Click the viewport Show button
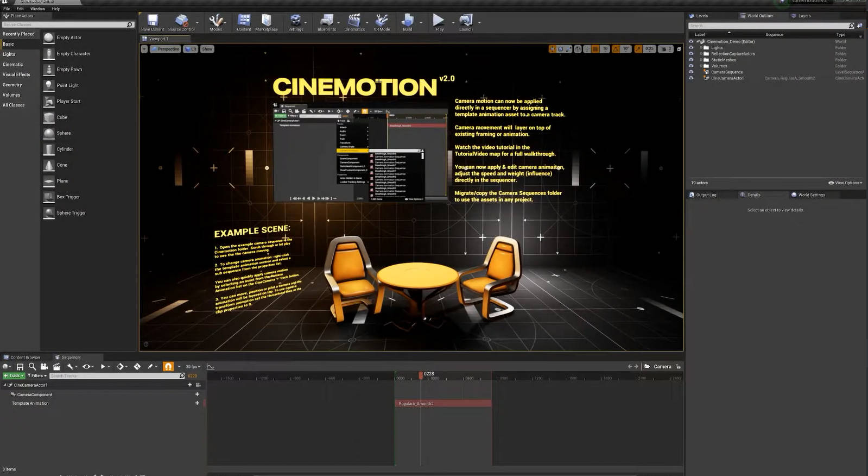Image resolution: width=868 pixels, height=476 pixels. [207, 49]
